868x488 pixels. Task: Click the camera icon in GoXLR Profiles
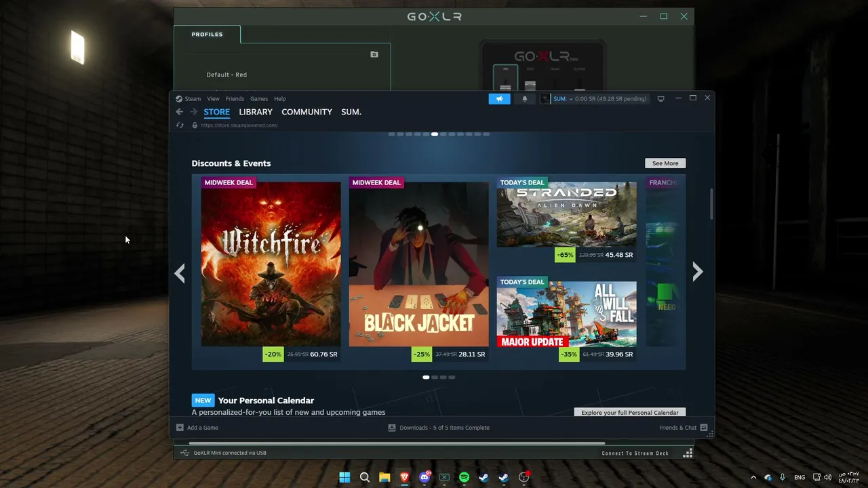[374, 54]
